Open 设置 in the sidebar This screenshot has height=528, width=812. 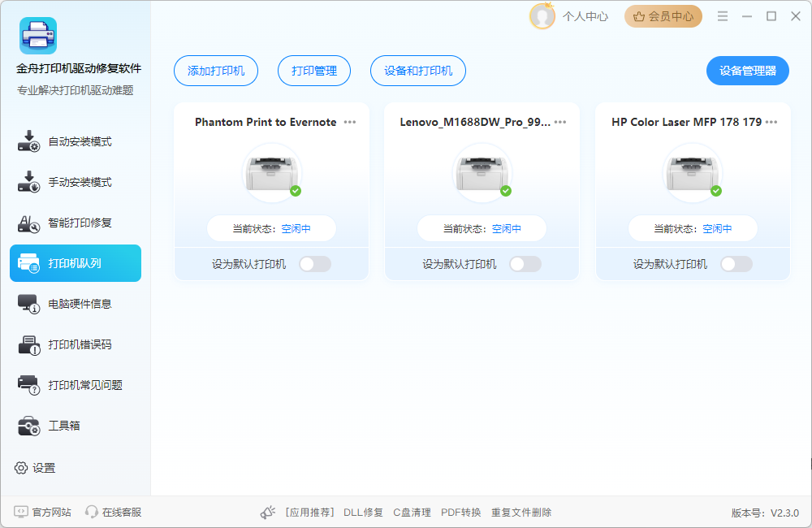(x=35, y=468)
